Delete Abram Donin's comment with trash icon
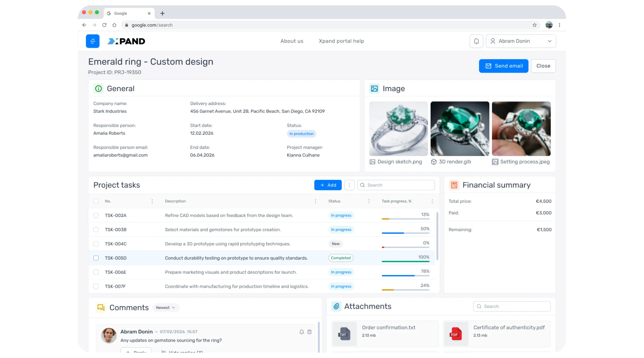This screenshot has height=358, width=644. pyautogui.click(x=309, y=332)
